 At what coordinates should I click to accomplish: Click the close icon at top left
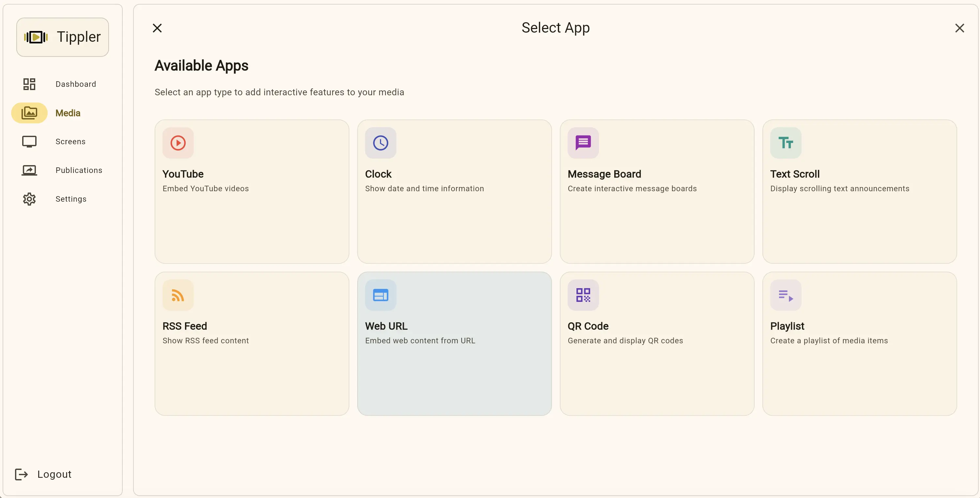pos(157,28)
